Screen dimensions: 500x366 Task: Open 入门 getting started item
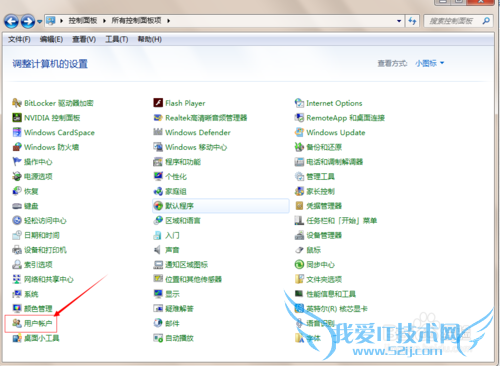tap(166, 235)
